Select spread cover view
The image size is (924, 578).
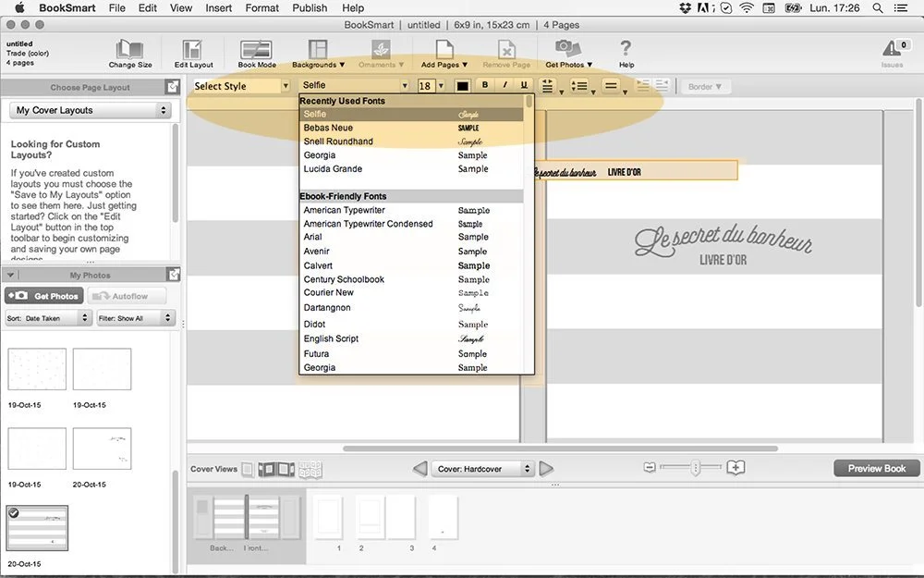[275, 469]
